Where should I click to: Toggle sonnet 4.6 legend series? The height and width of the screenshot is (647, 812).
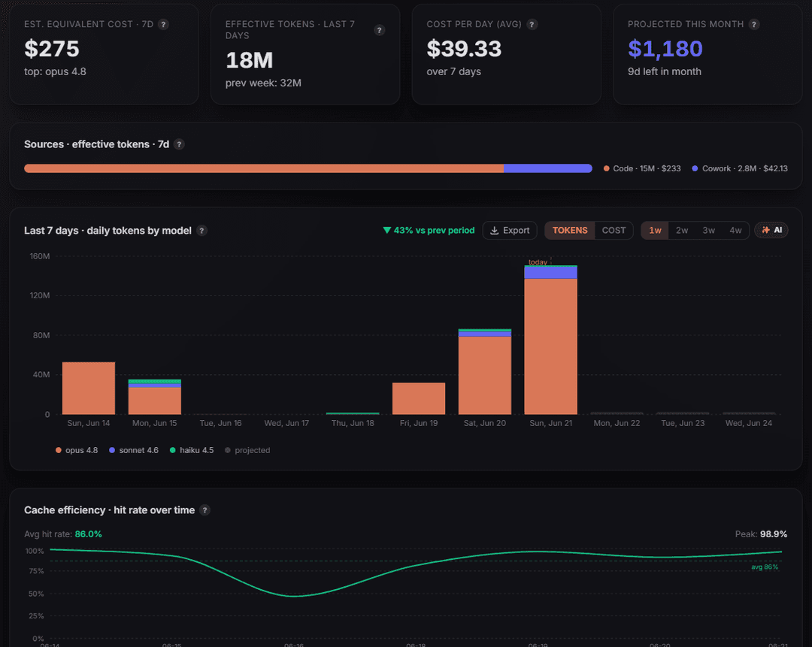(x=134, y=450)
